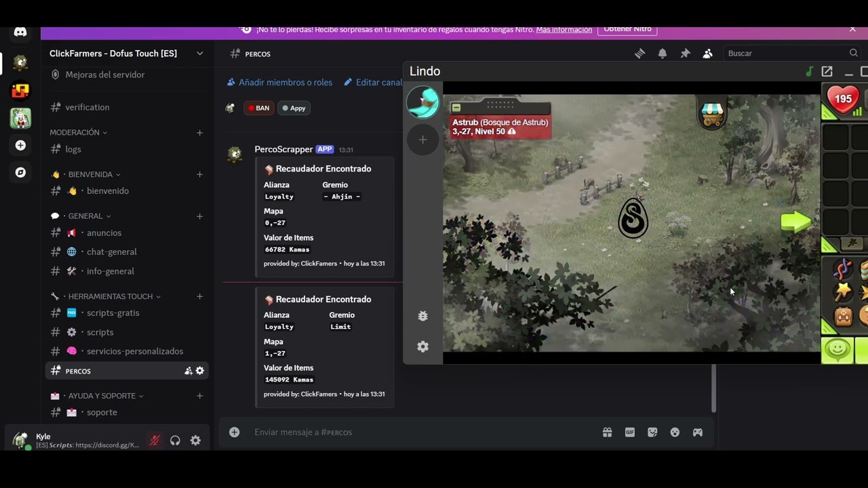
Task: Select the ClickFarmers server icon in sidebar
Action: (x=20, y=63)
